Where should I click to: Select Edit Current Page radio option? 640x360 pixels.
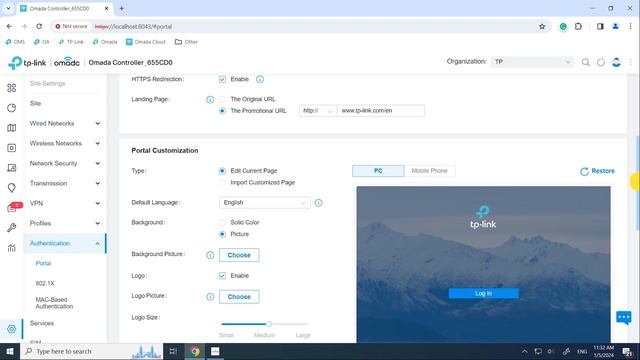tap(222, 171)
